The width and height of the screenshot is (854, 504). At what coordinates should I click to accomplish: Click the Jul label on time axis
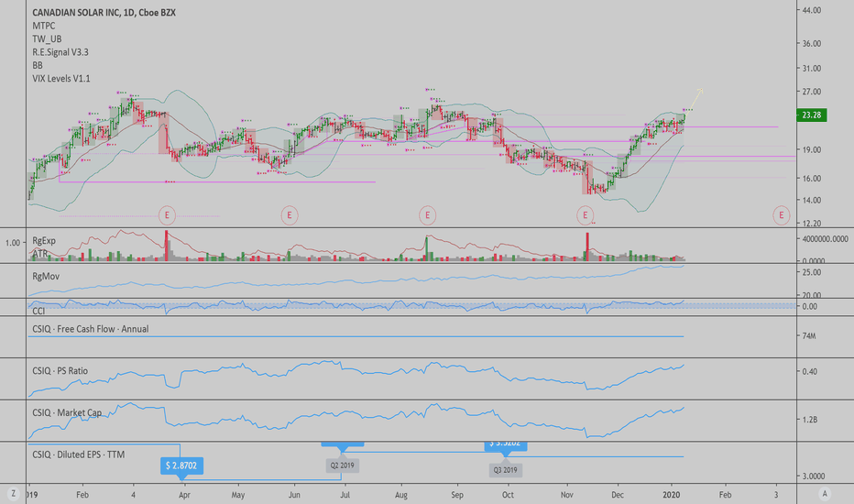345,495
